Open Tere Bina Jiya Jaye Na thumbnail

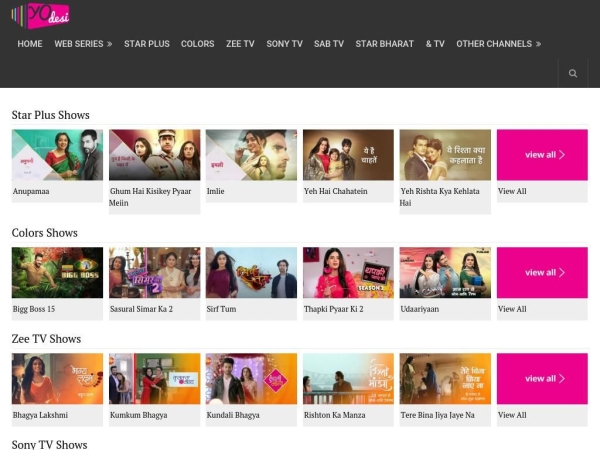(445, 379)
